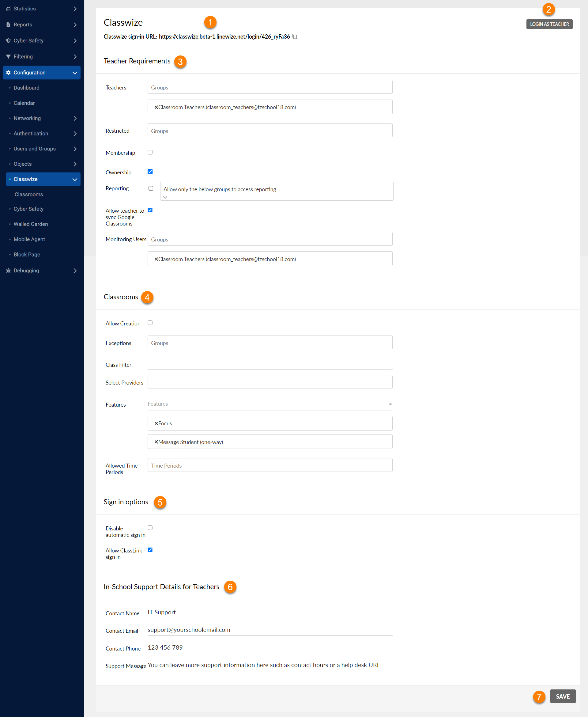Screen dimensions: 588x717
Task: Remove the Focus feature tag
Action: click(156, 423)
